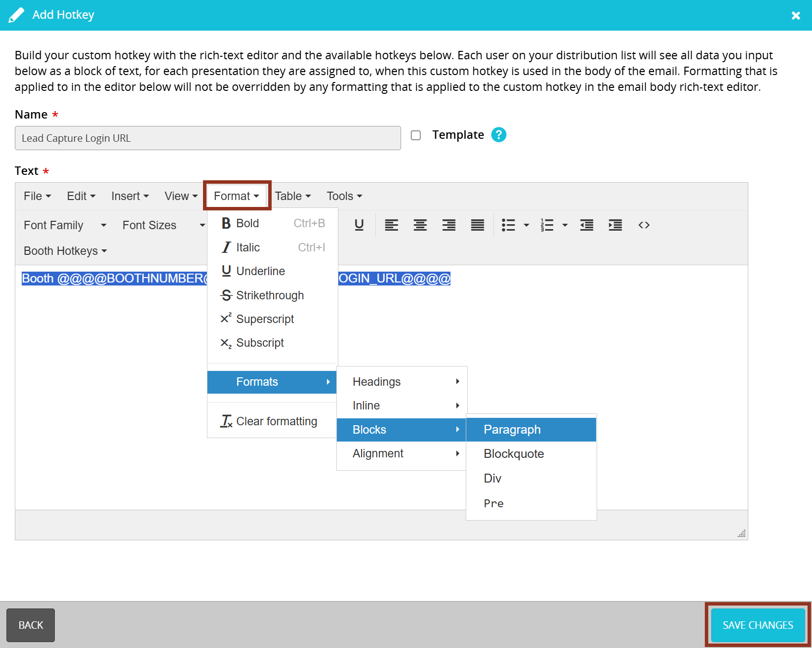812x648 pixels.
Task: Open the Font Family dropdown
Action: pos(64,225)
